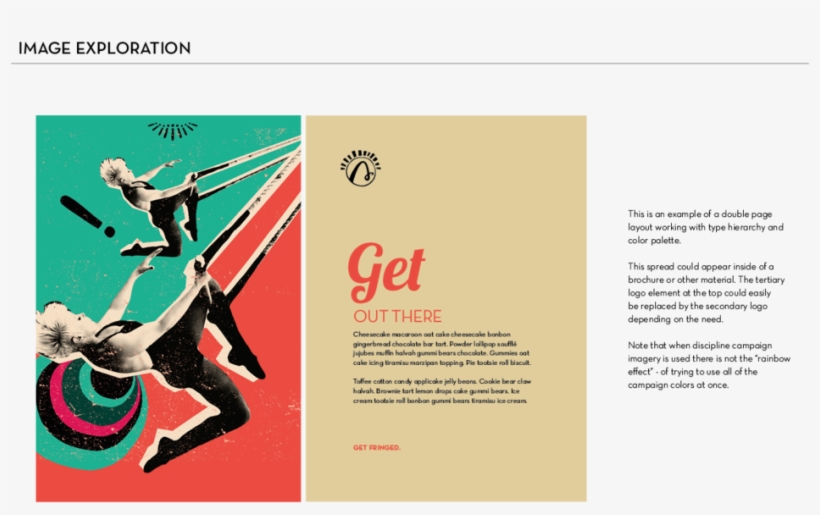Screen dimensions: 820x515
Task: Click the 'GET FRINGED.' tagline
Action: click(377, 448)
